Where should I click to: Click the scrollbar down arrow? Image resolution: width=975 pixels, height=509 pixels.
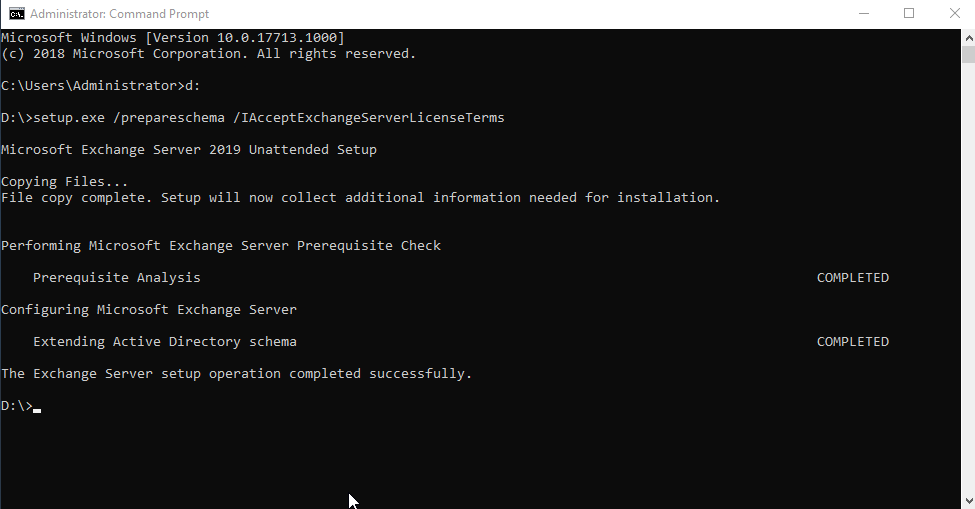click(x=968, y=501)
